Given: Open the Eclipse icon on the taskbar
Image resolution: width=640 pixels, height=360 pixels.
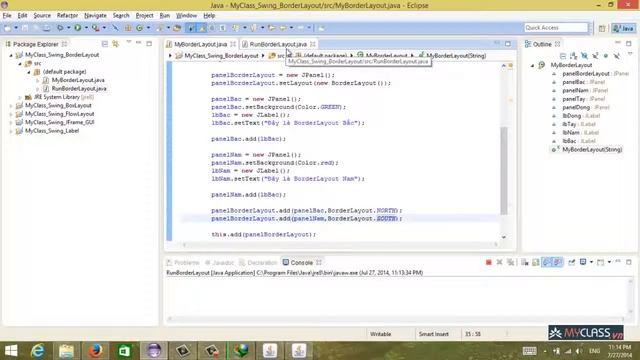Looking at the screenshot, I should coord(154,351).
